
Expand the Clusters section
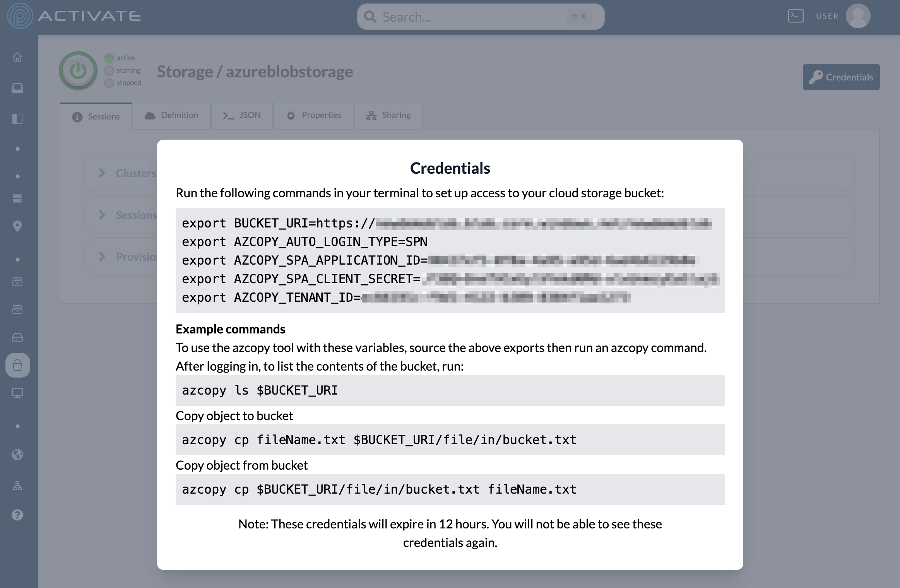pyautogui.click(x=102, y=173)
